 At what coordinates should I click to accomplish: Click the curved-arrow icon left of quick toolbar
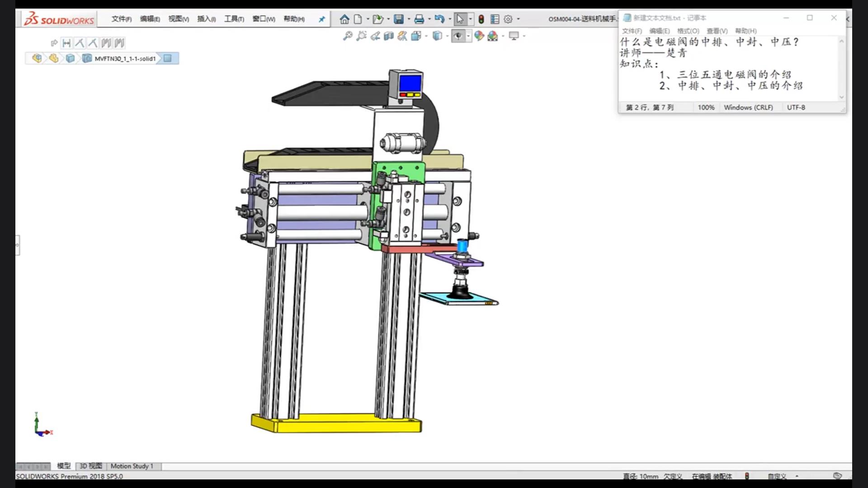click(54, 43)
